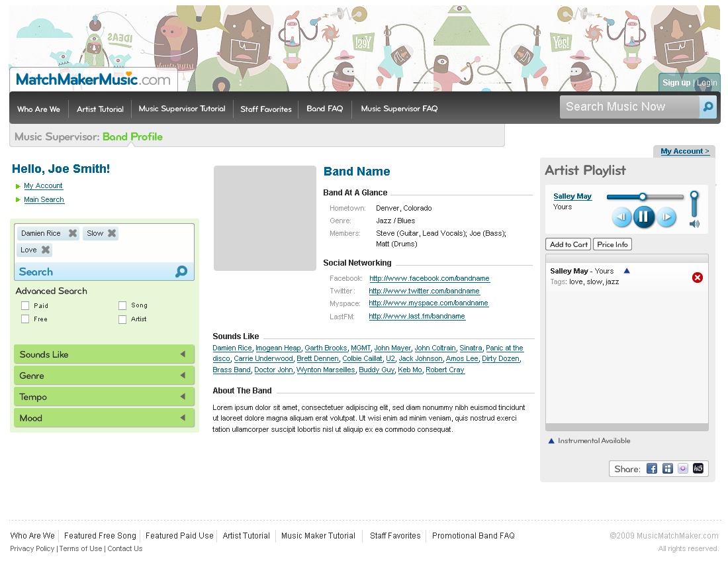Skip to next track in playlist
Screen dimensions: 728x563
tap(666, 217)
